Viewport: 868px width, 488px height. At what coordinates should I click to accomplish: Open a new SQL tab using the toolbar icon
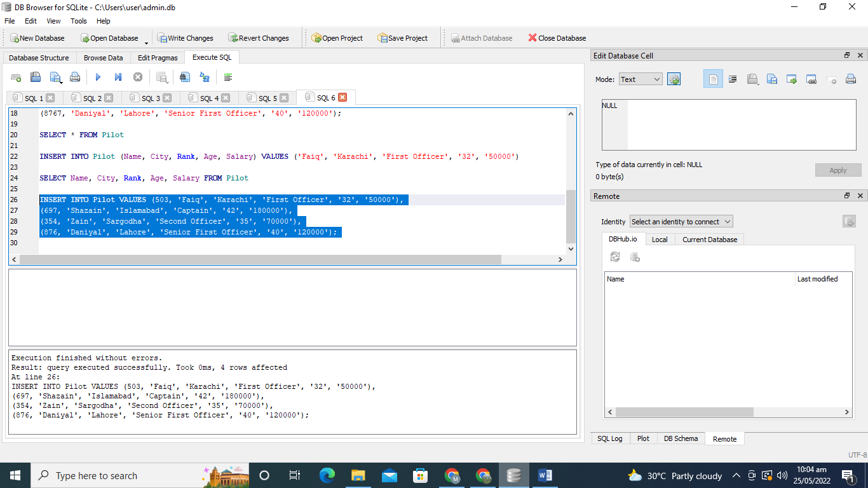(17, 77)
